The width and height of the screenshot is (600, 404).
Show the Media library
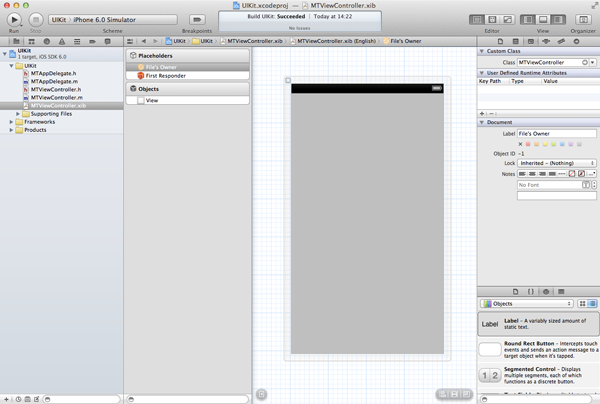click(561, 292)
